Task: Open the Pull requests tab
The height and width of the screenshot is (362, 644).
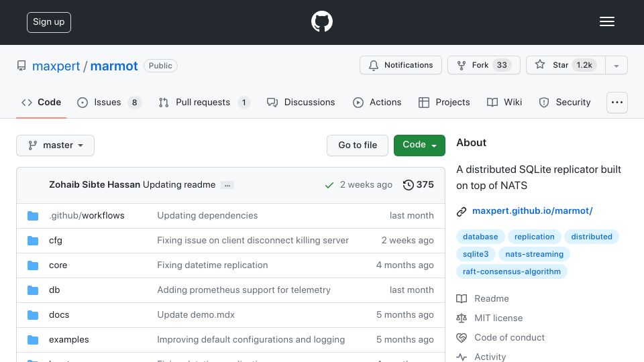Action: click(205, 102)
